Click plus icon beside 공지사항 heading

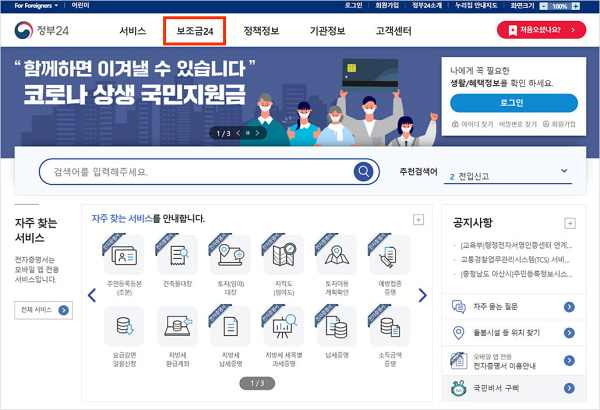pos(570,223)
